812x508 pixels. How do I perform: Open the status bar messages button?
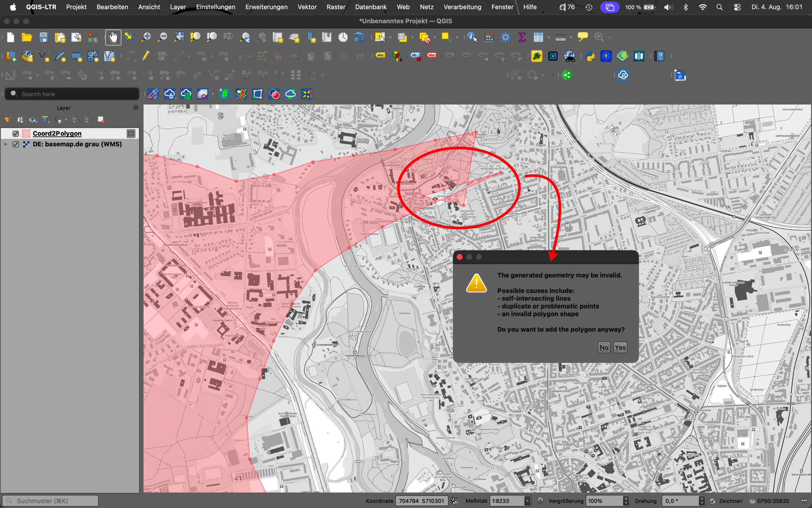coord(804,501)
